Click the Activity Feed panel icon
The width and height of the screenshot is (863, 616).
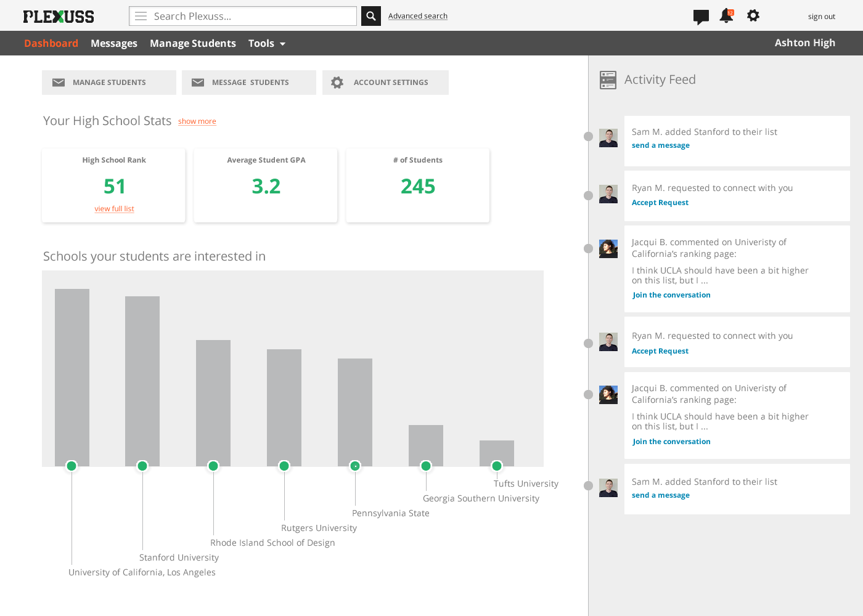608,80
